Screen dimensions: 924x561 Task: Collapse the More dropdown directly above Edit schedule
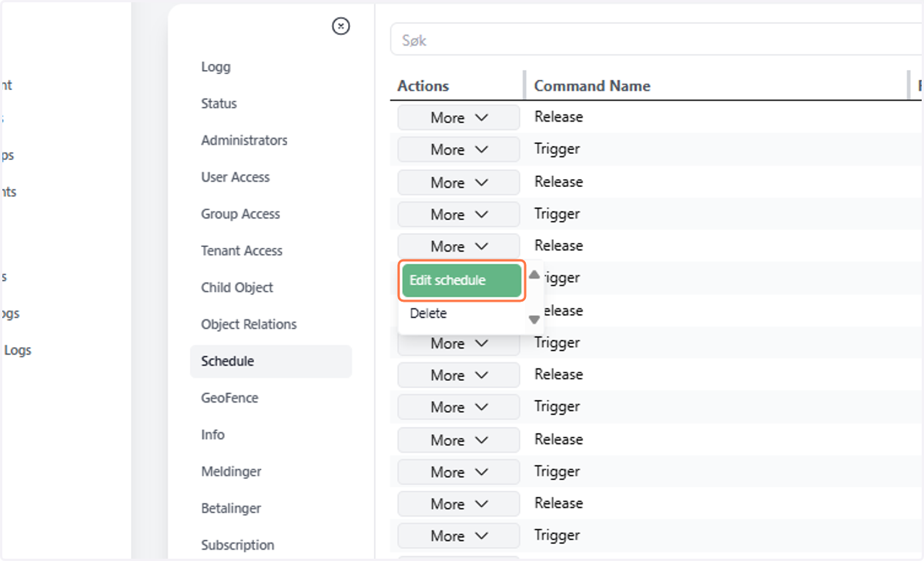[x=459, y=246]
